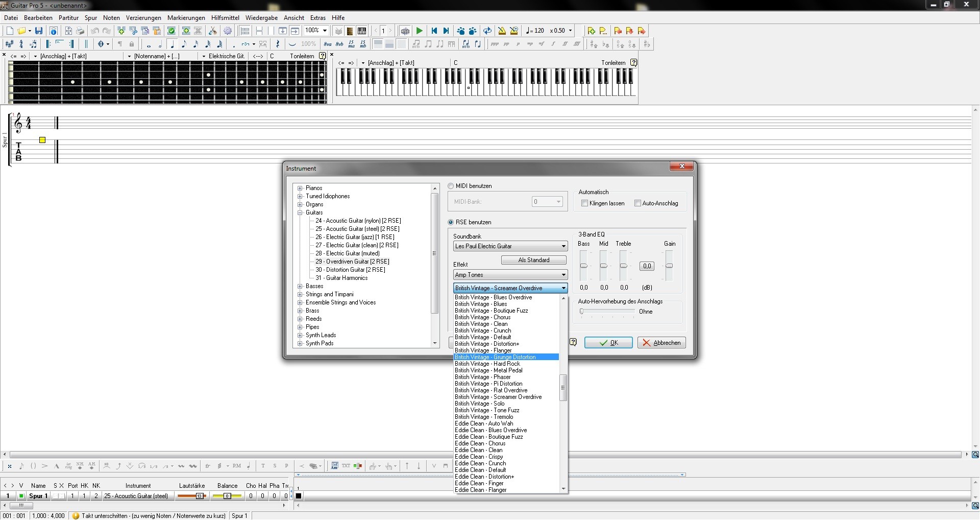This screenshot has width=980, height=520.
Task: Show the keyboard piano view icon
Action: click(x=362, y=31)
